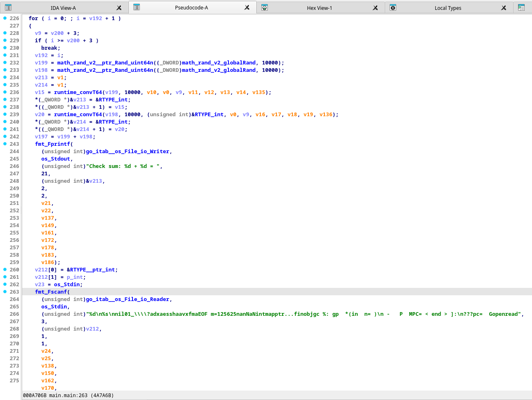This screenshot has height=400, width=532.
Task: Click status bar address 000A706B main.main:263
Action: 55,395
